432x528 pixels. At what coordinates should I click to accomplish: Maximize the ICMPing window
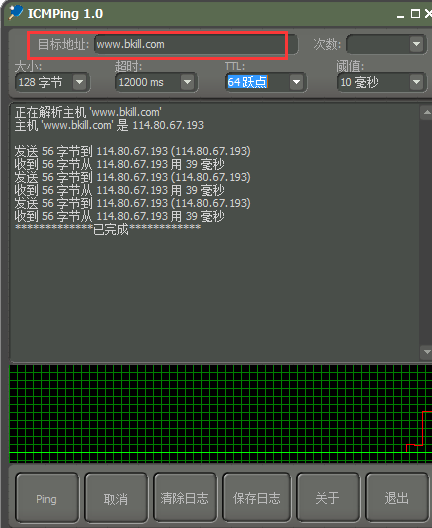point(415,14)
